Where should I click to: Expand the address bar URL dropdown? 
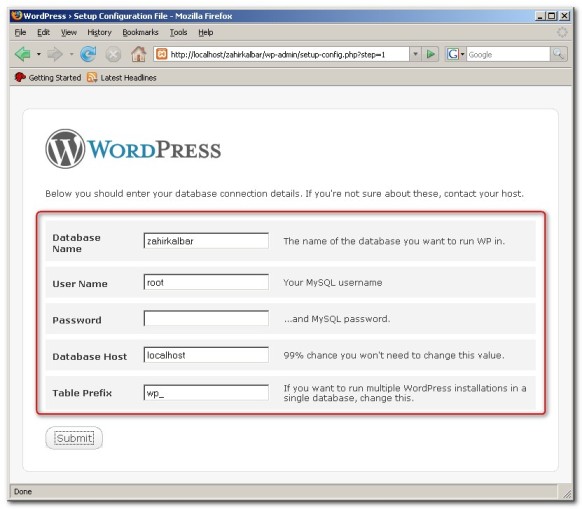click(415, 54)
